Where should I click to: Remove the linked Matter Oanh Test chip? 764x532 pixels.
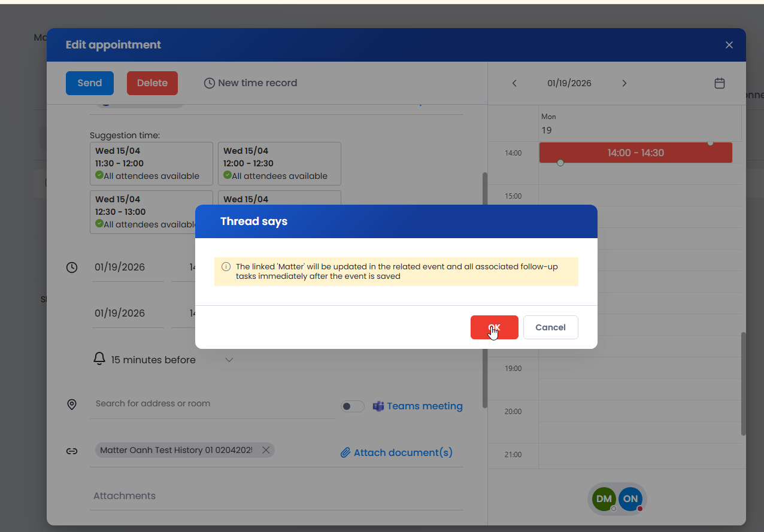pos(265,450)
